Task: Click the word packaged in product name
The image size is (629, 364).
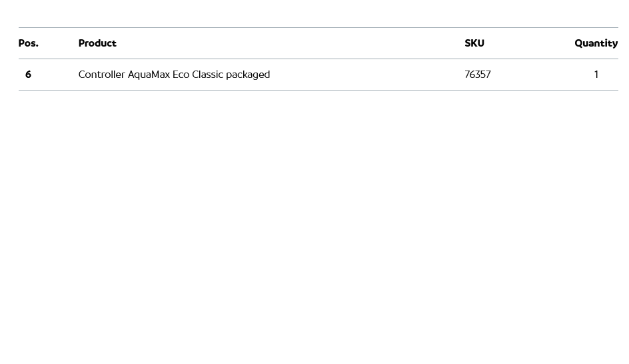Action: 248,75
